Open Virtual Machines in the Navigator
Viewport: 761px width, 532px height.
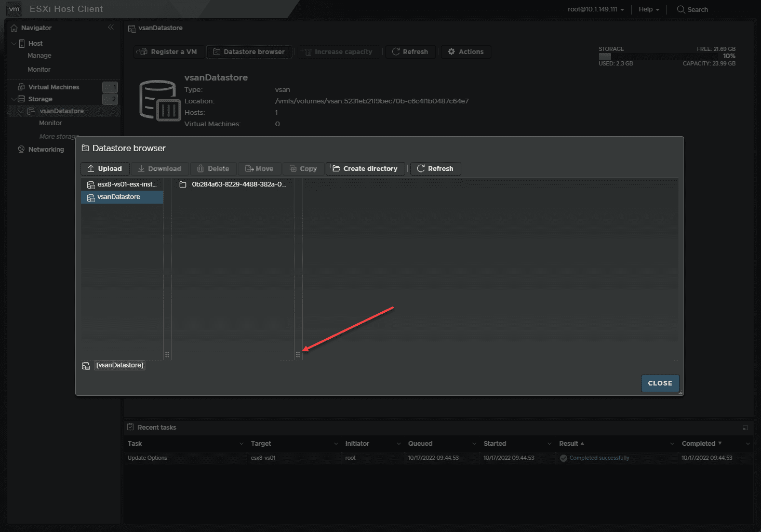(54, 87)
